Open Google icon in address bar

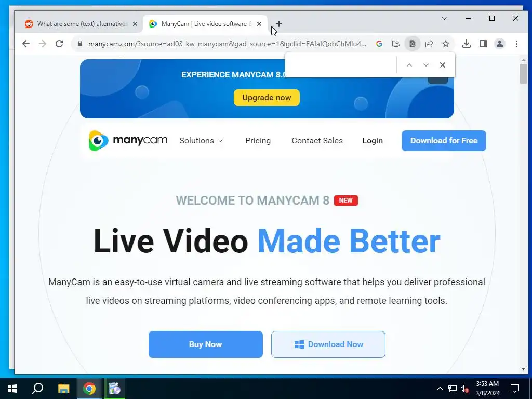[x=379, y=44]
